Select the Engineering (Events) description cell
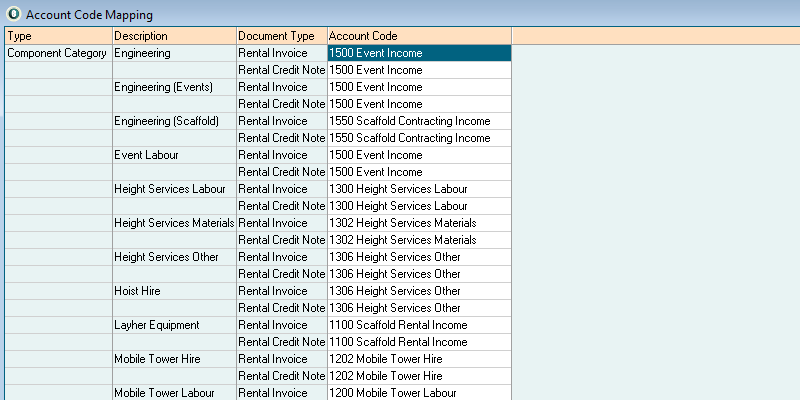The width and height of the screenshot is (800, 400). [164, 87]
